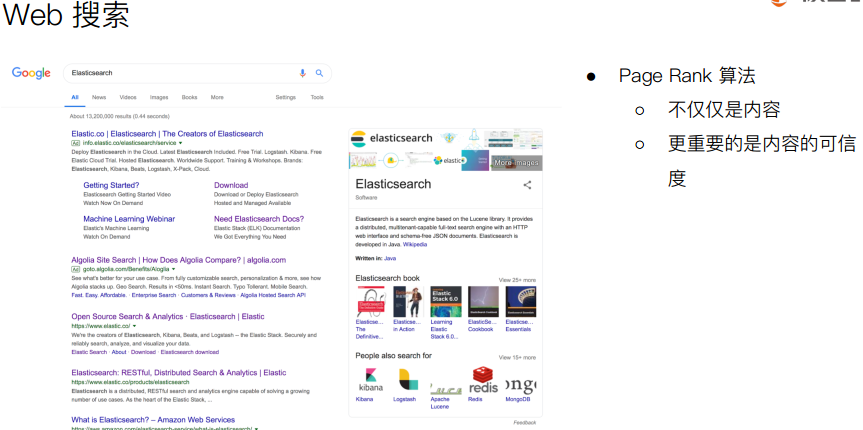Viewport: 863px width, 430px height.
Task: Expand dropdown arrow beside https://www.elastic.co/ URL
Action: [134, 326]
